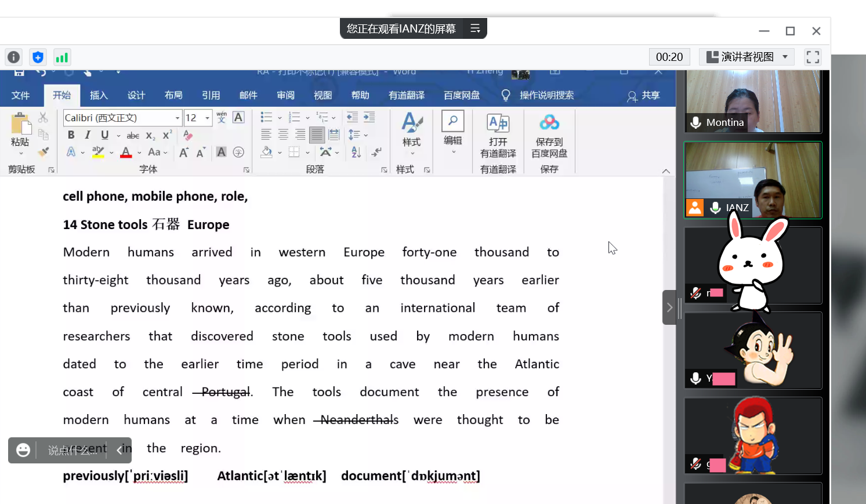This screenshot has width=866, height=504.
Task: Toggle justify alignment
Action: pyautogui.click(x=317, y=135)
